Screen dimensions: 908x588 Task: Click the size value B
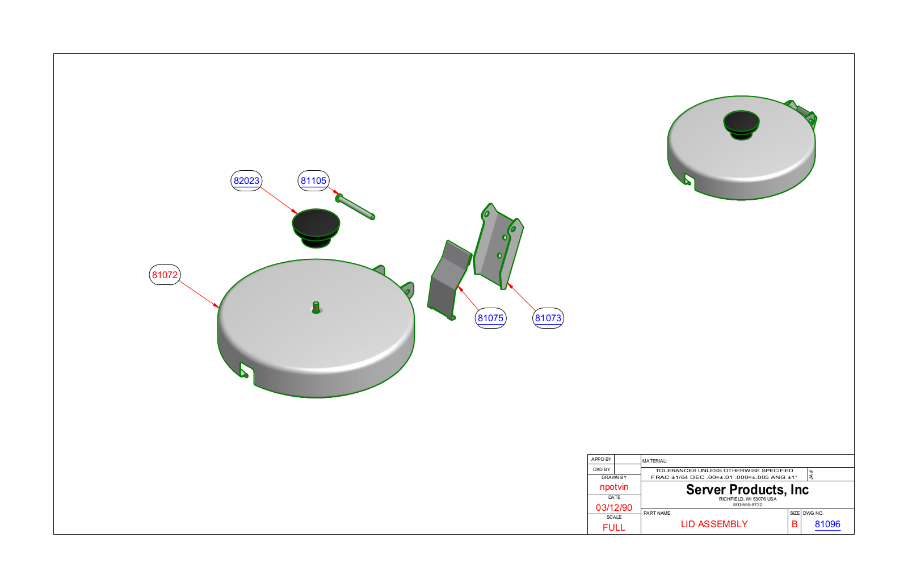pos(794,524)
